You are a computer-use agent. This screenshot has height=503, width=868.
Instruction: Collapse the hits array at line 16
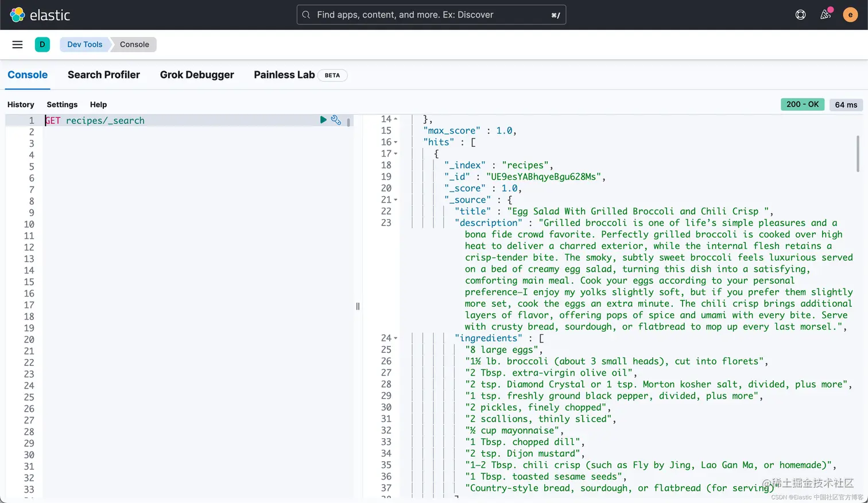396,142
